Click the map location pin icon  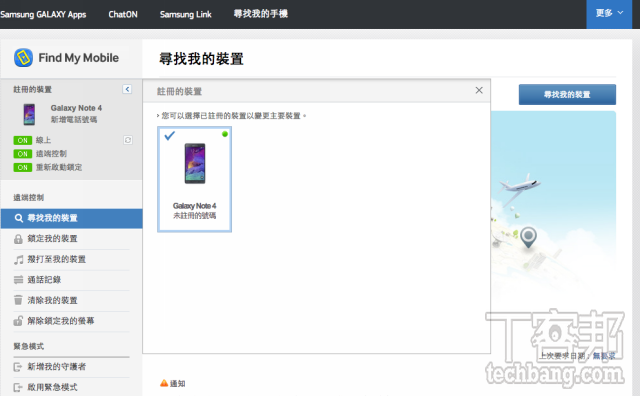(x=529, y=237)
